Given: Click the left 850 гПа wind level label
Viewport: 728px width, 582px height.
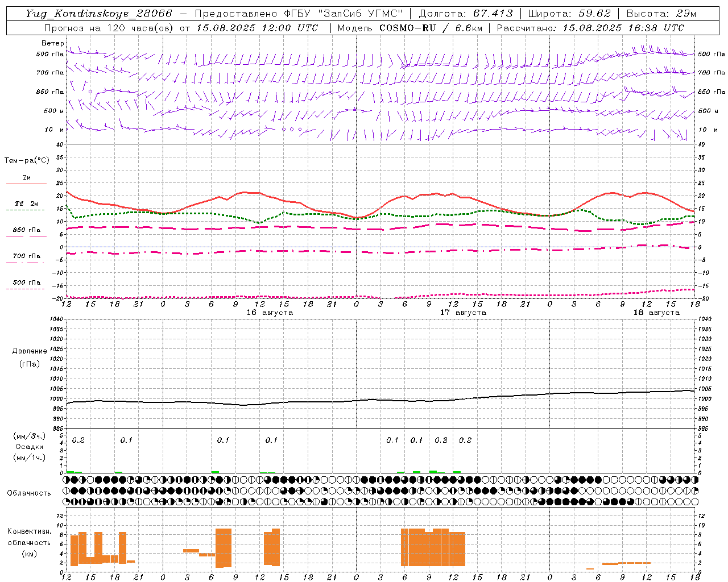Looking at the screenshot, I should [50, 92].
